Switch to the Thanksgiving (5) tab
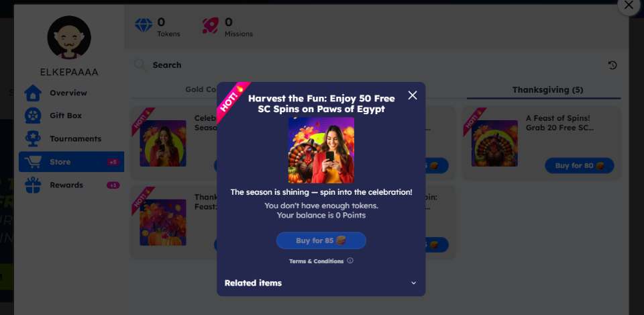The image size is (644, 315). pyautogui.click(x=547, y=89)
